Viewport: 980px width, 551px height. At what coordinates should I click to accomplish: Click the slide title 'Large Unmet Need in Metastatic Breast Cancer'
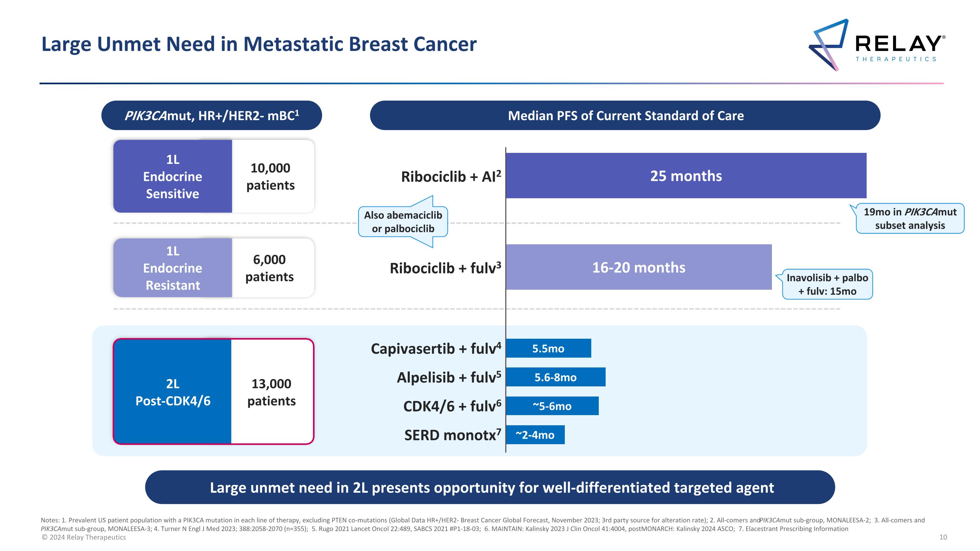[259, 44]
